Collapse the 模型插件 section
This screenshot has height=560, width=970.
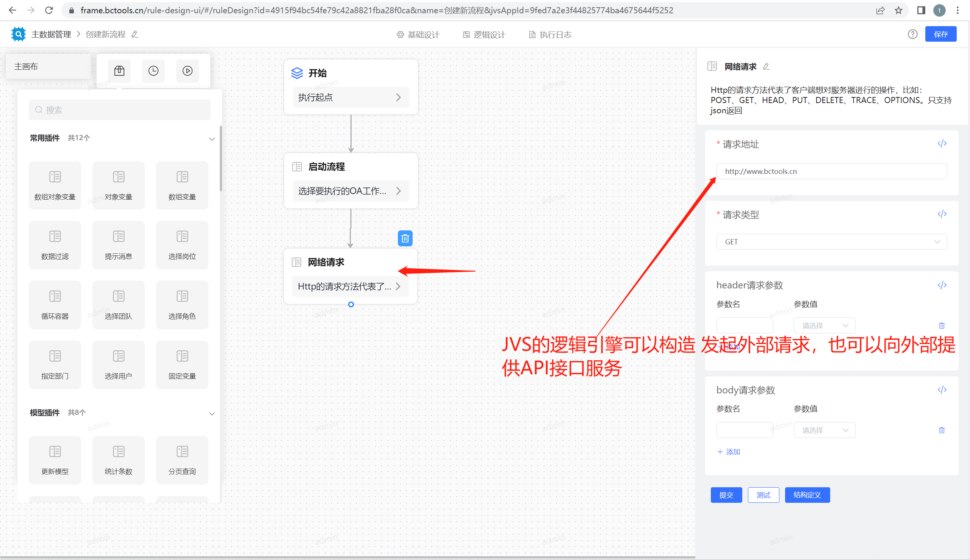click(211, 413)
